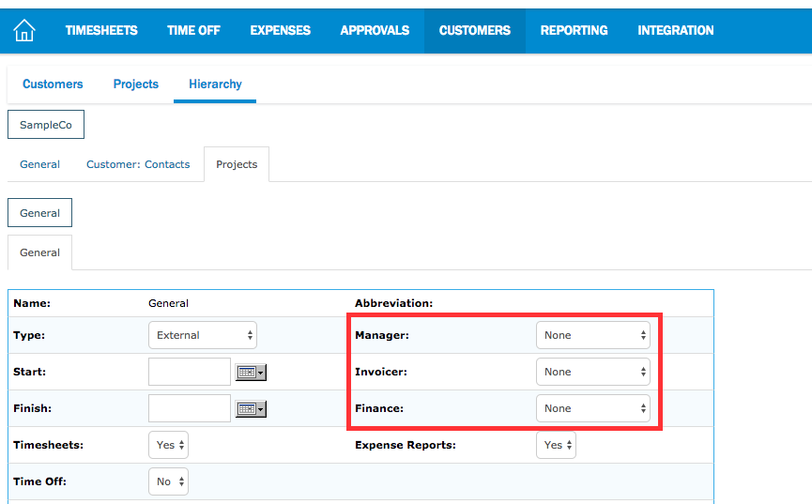
Task: Open the General tab beside Customer: Contacts
Action: tap(39, 164)
